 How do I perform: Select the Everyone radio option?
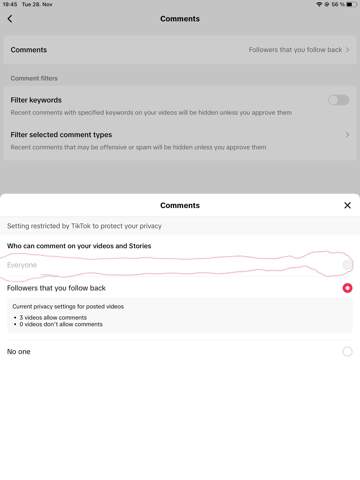347,265
